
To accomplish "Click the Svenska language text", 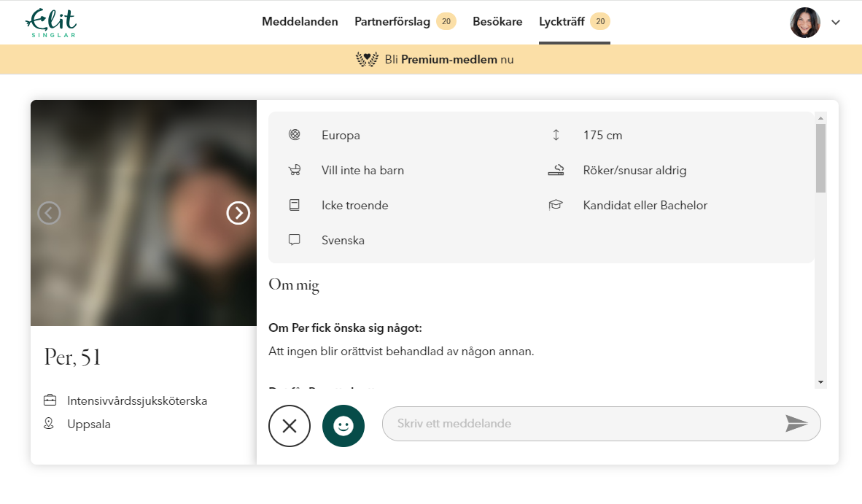I will tap(343, 240).
